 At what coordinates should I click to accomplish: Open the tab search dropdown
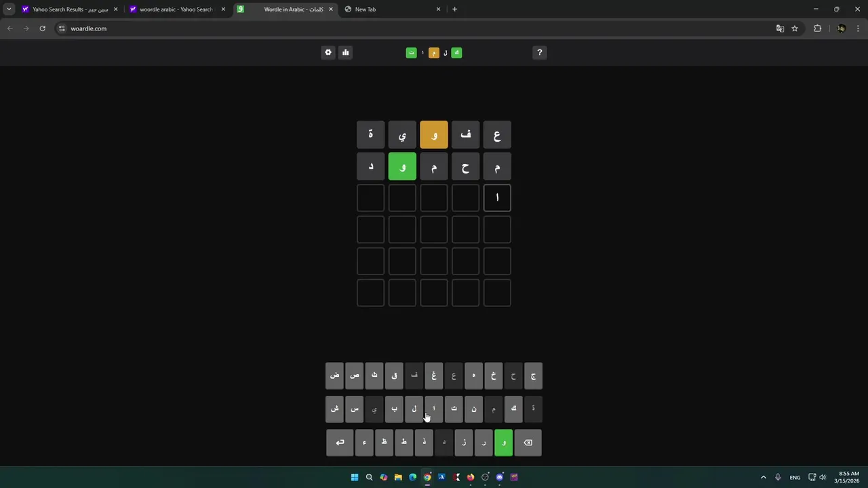click(9, 9)
